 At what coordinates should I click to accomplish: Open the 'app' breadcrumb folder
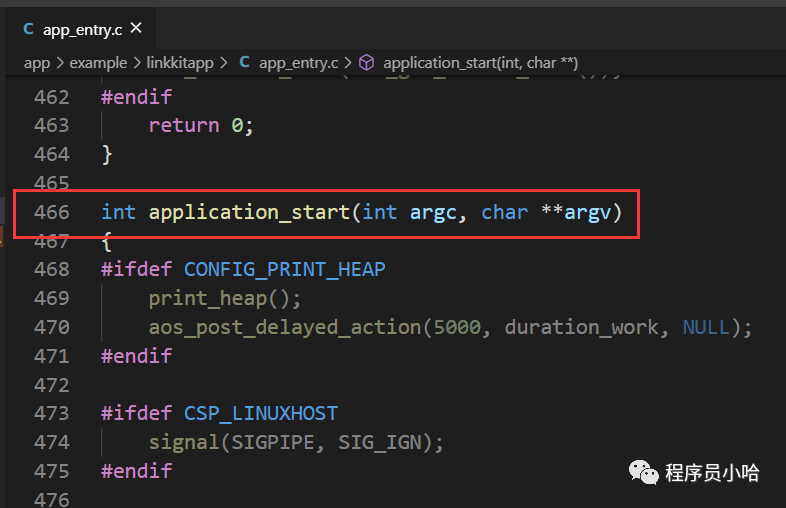click(x=36, y=62)
